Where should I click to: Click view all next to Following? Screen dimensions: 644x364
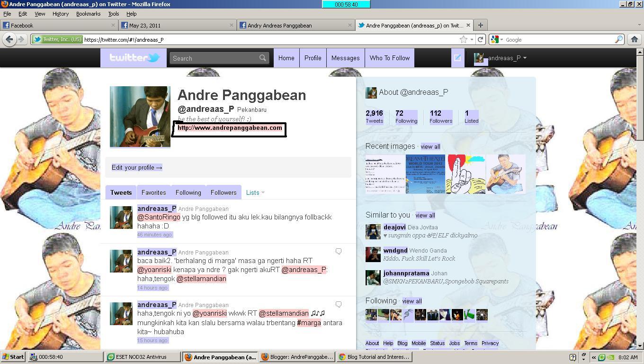(411, 301)
